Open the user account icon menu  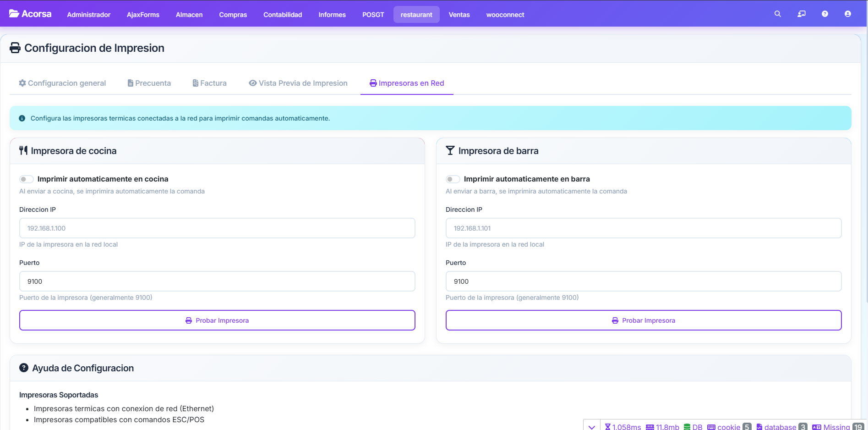coord(847,14)
